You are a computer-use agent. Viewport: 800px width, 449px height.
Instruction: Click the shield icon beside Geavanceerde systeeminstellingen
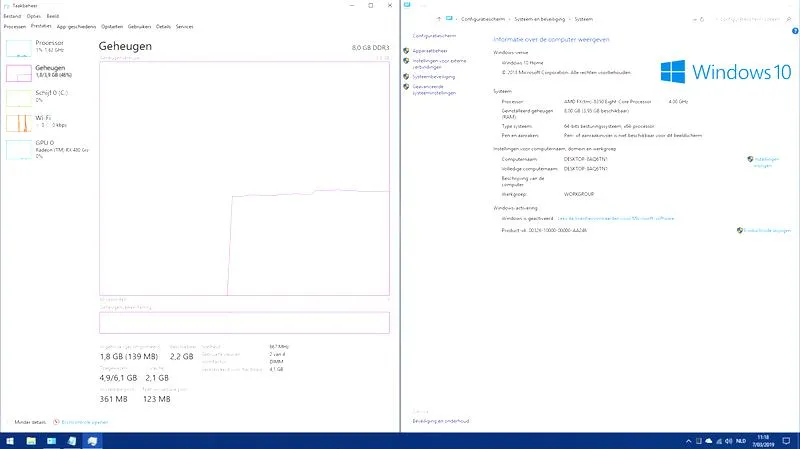coord(406,87)
